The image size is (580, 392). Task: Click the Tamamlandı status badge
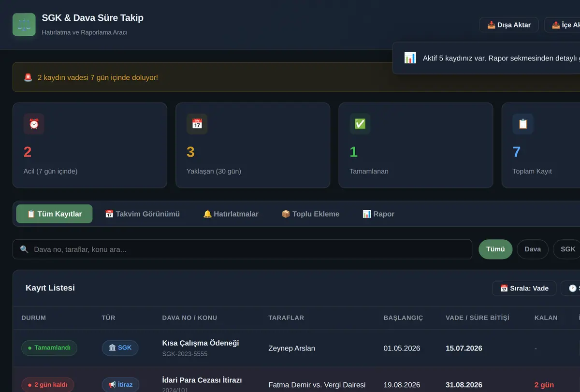pos(49,348)
